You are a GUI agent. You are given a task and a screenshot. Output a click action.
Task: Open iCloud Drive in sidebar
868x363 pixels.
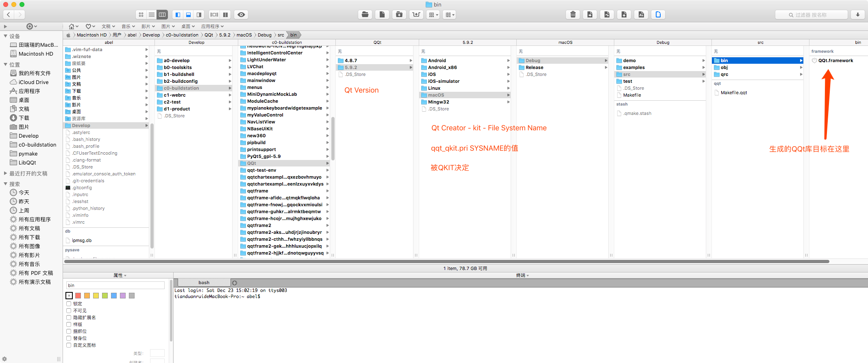coord(33,82)
